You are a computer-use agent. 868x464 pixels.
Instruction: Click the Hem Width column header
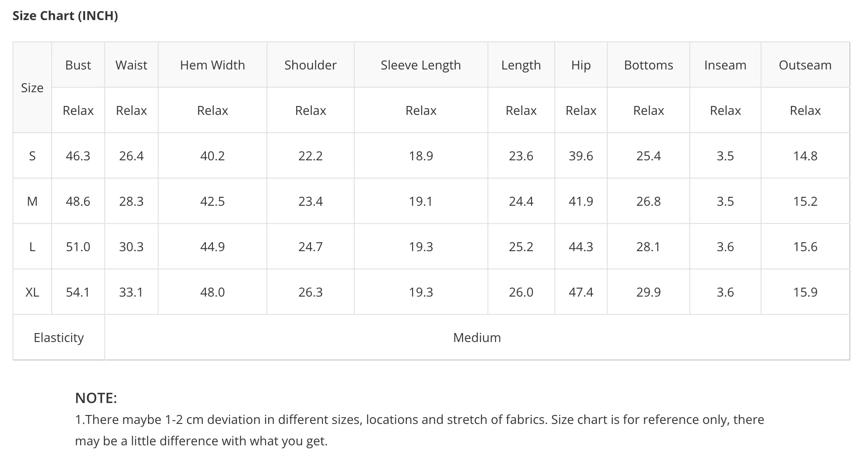point(213,65)
